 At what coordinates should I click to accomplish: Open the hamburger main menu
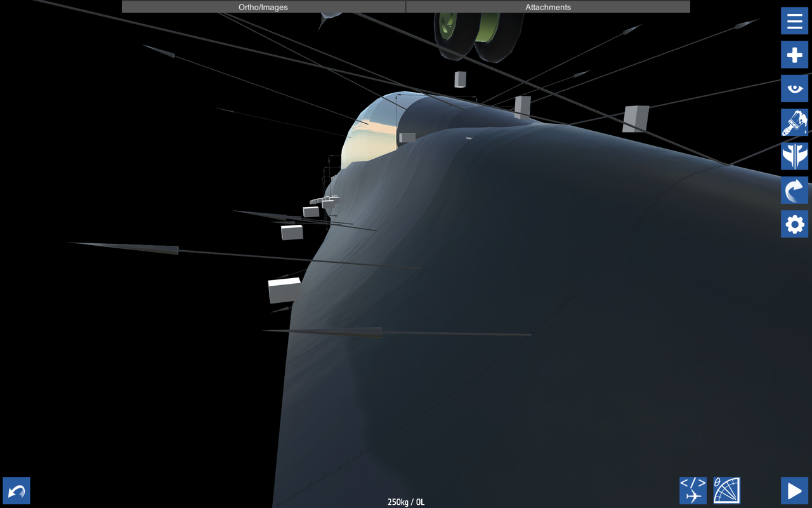794,21
